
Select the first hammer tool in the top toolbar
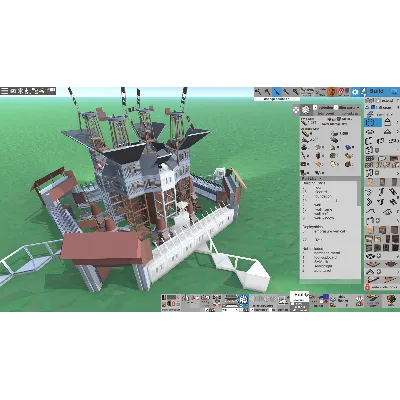258,92
